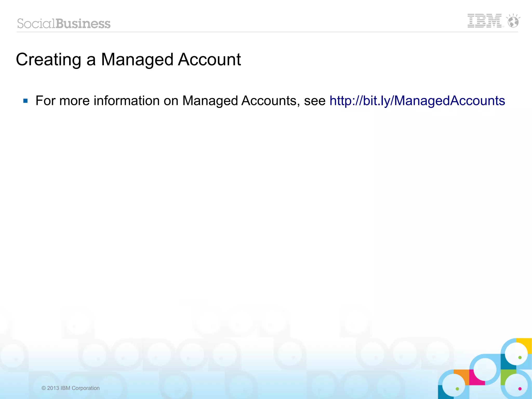Select the 'Creating a Managed Account' title
This screenshot has width=532, height=399.
click(128, 60)
